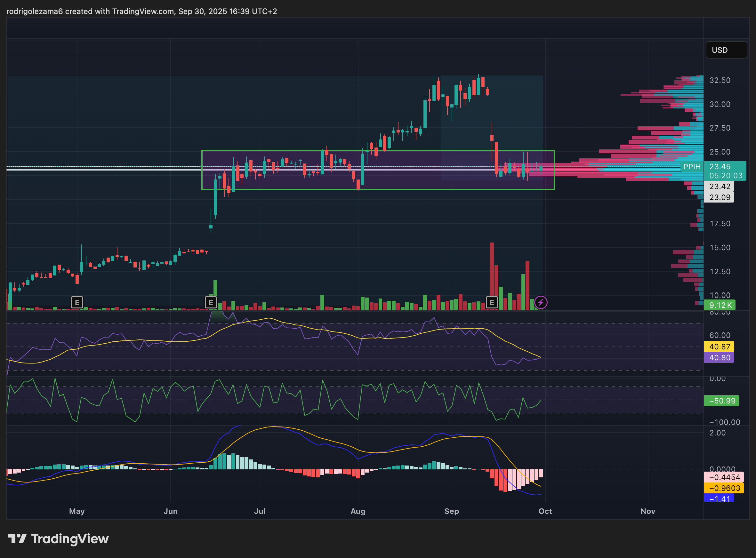Click the earnings E marker in mid-June
This screenshot has width=756, height=558.
coord(211,302)
